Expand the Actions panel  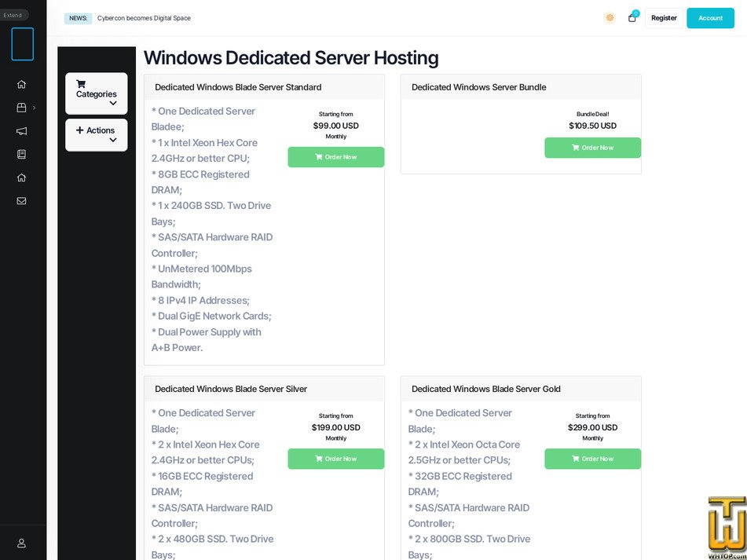pos(97,135)
